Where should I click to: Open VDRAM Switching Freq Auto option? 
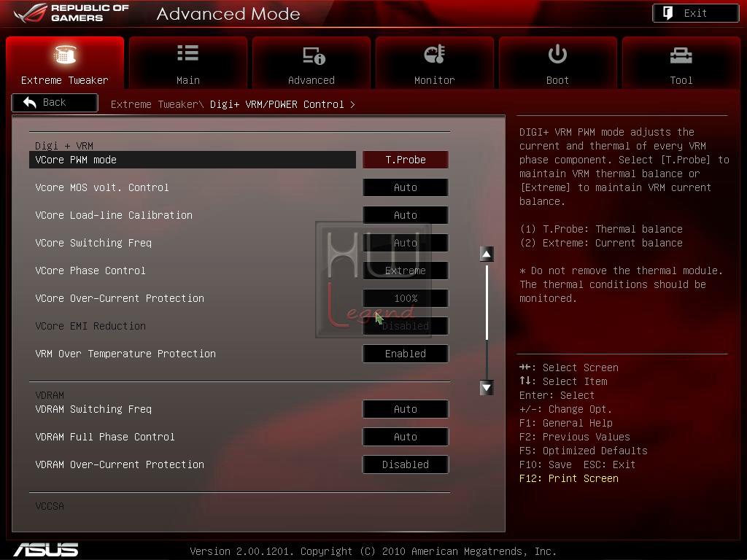tap(406, 408)
